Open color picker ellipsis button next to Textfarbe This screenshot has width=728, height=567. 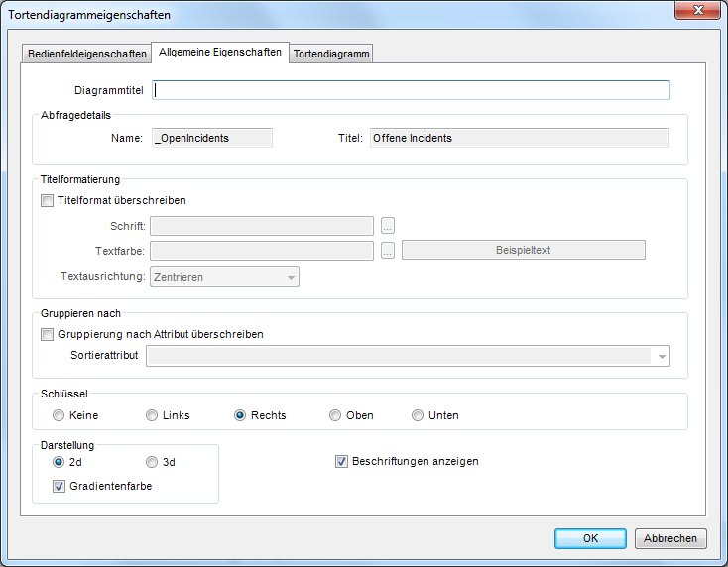pyautogui.click(x=388, y=250)
